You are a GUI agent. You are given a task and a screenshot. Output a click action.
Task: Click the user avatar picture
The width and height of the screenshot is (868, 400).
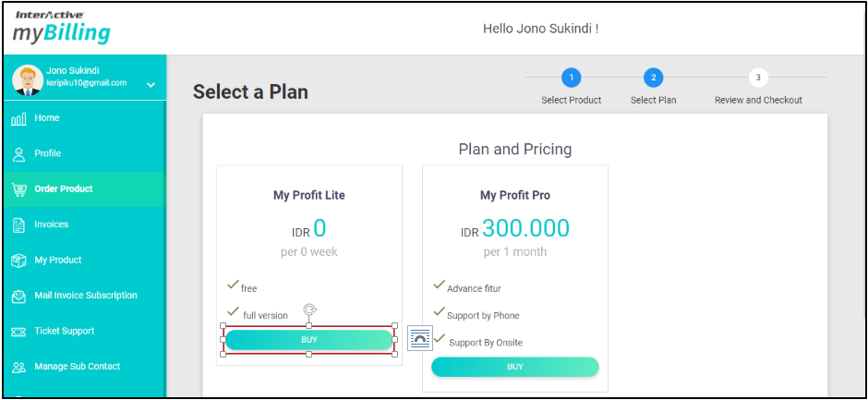point(27,79)
